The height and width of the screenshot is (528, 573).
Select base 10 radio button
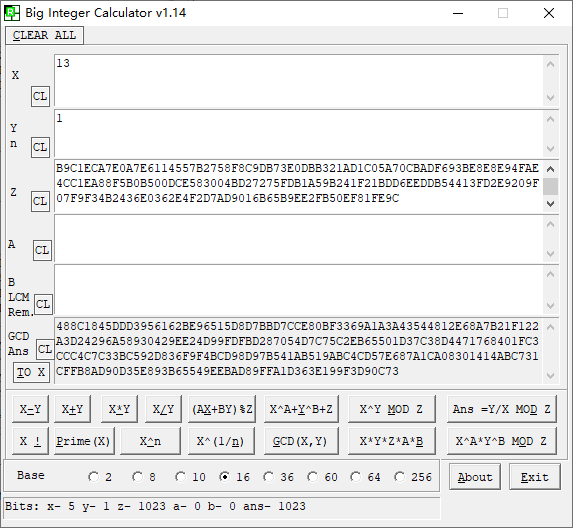point(181,477)
